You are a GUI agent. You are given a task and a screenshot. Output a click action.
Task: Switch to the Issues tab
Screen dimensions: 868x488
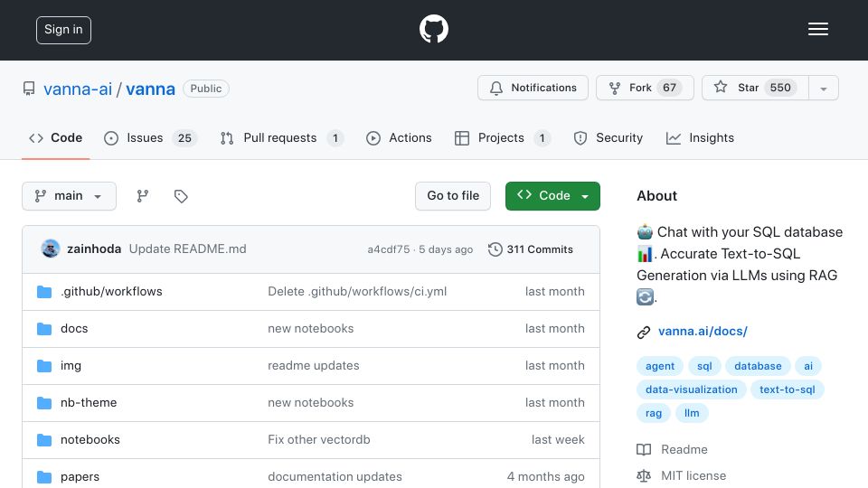tap(150, 137)
